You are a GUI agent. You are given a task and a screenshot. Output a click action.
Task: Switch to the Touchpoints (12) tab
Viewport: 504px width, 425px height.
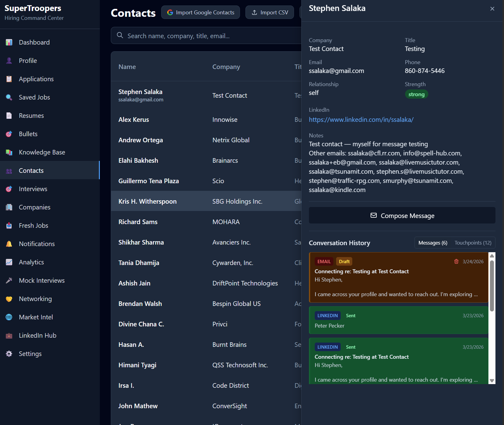(x=473, y=243)
